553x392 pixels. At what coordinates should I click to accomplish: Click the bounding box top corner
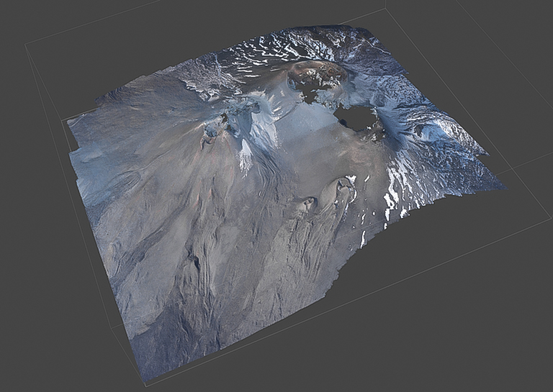(x=386, y=9)
